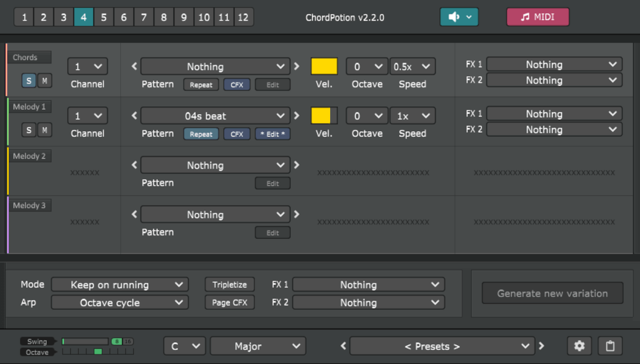Image resolution: width=640 pixels, height=364 pixels.
Task: Open Mode dropdown showing Keep on running
Action: 120,285
